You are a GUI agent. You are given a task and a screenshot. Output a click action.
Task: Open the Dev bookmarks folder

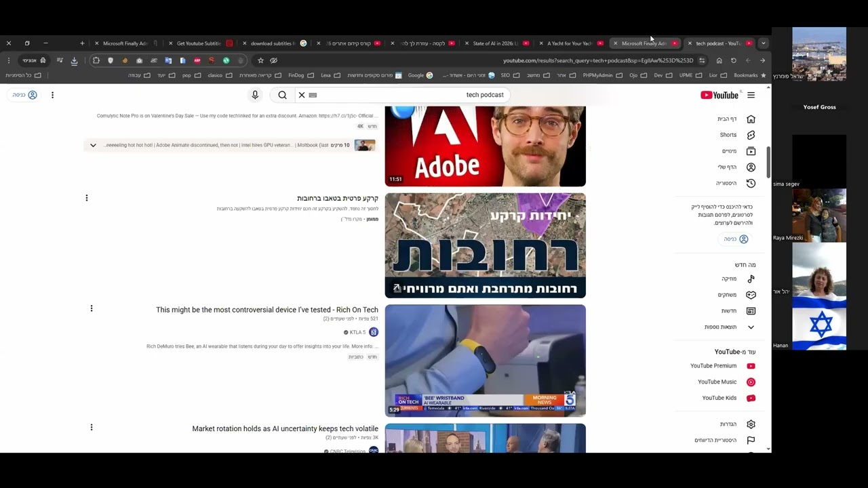(x=663, y=75)
